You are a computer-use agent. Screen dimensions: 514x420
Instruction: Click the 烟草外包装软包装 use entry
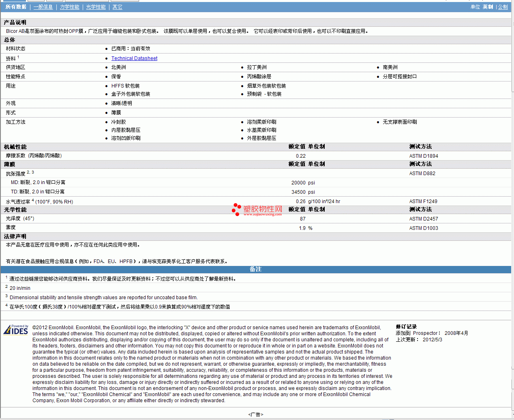[267, 86]
